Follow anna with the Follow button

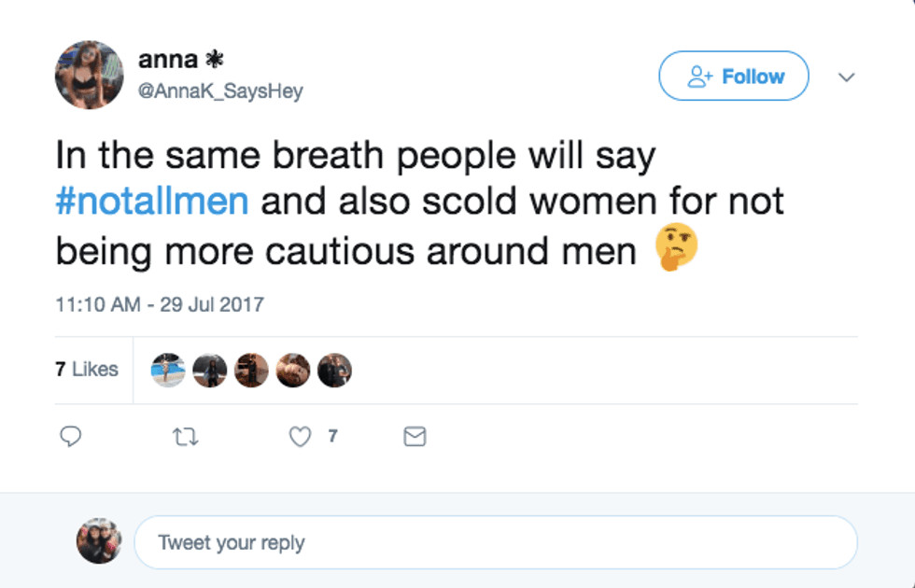(x=734, y=77)
